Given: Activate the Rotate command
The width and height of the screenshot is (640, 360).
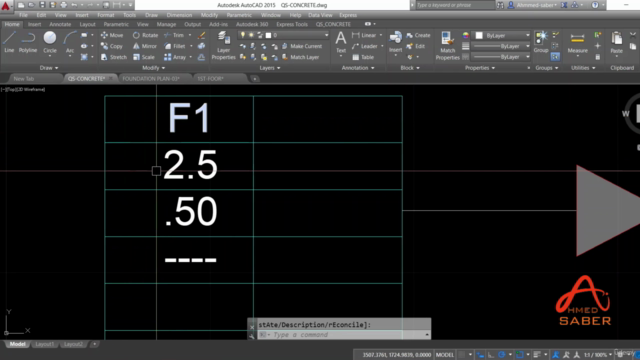Looking at the screenshot, I should (x=145, y=35).
